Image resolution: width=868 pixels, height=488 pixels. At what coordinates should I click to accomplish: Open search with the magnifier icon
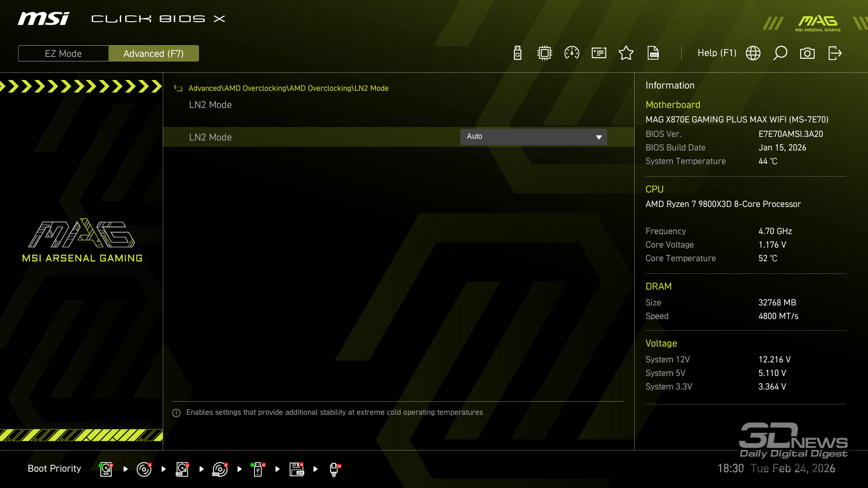click(x=780, y=53)
